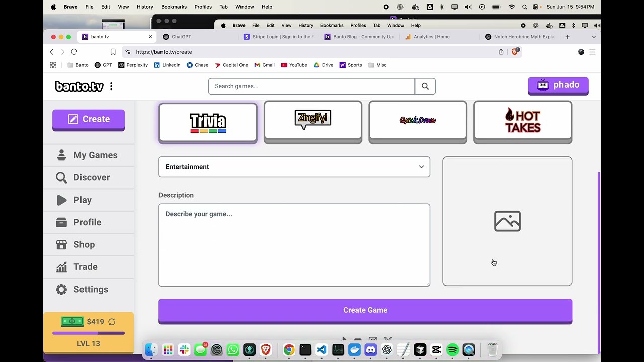Open Visual Studio Code in dock
Viewport: 644px width, 362px height.
pyautogui.click(x=321, y=350)
